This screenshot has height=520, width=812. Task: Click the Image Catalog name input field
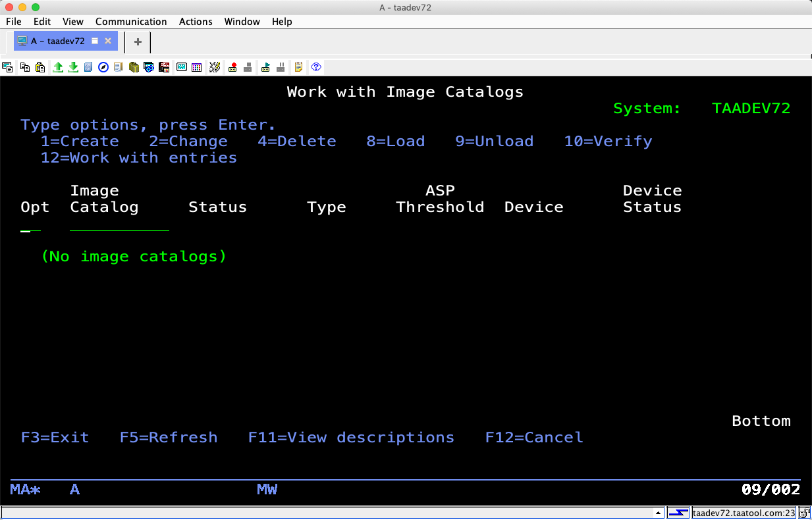click(x=119, y=224)
